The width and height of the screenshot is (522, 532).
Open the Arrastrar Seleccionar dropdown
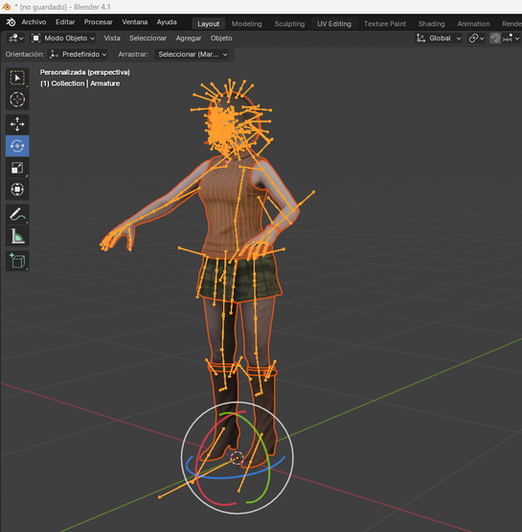click(x=192, y=54)
